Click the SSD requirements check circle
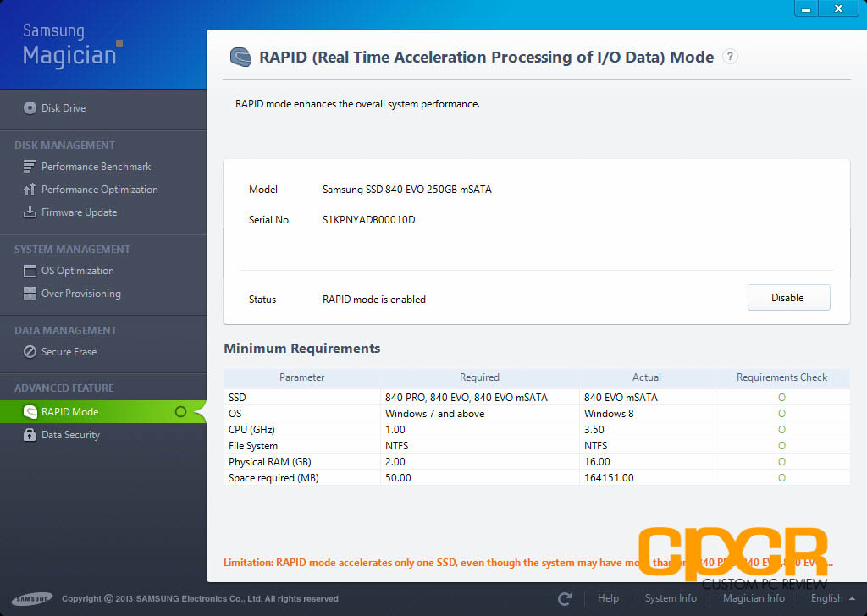Screen dimensions: 867x616 [781, 397]
